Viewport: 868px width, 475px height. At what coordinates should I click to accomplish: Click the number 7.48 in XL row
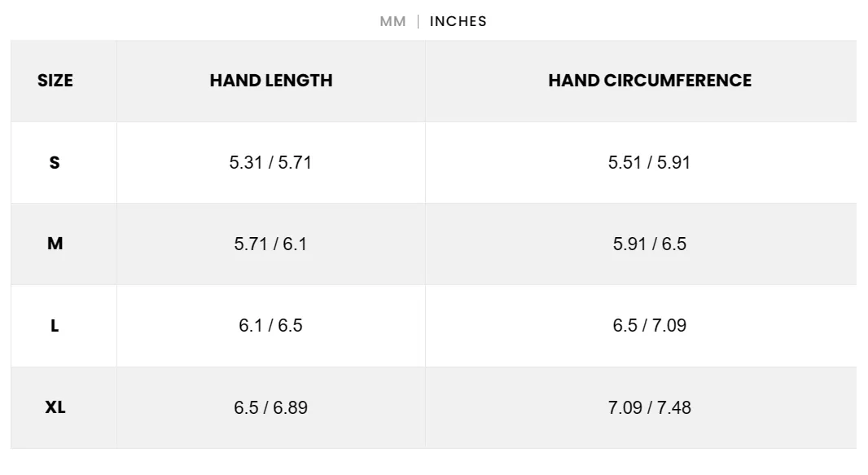coord(673,407)
